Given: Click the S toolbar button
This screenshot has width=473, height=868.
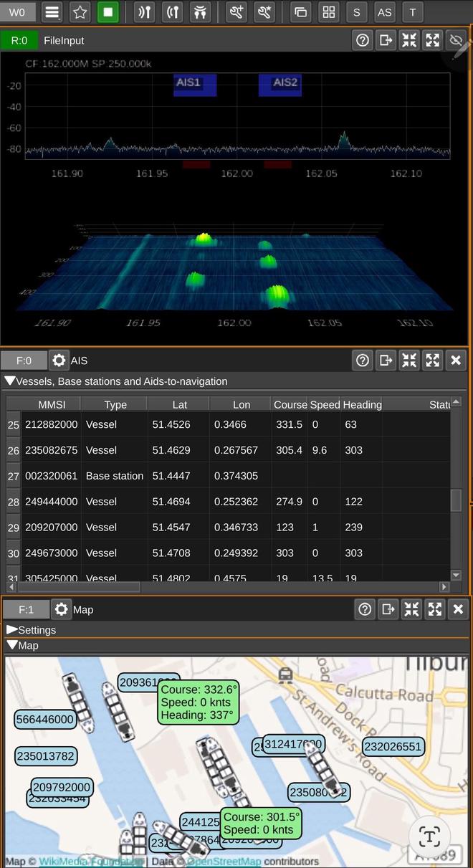Looking at the screenshot, I should click(x=357, y=12).
